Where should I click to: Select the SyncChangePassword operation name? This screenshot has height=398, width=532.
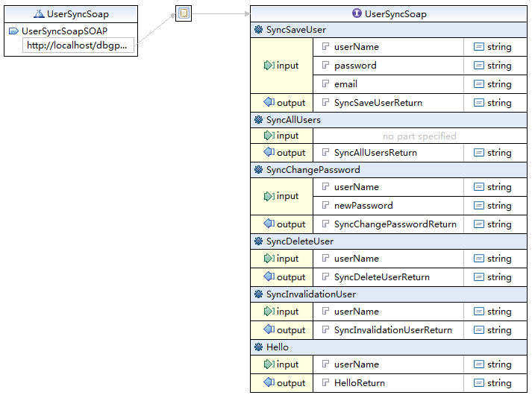(313, 170)
